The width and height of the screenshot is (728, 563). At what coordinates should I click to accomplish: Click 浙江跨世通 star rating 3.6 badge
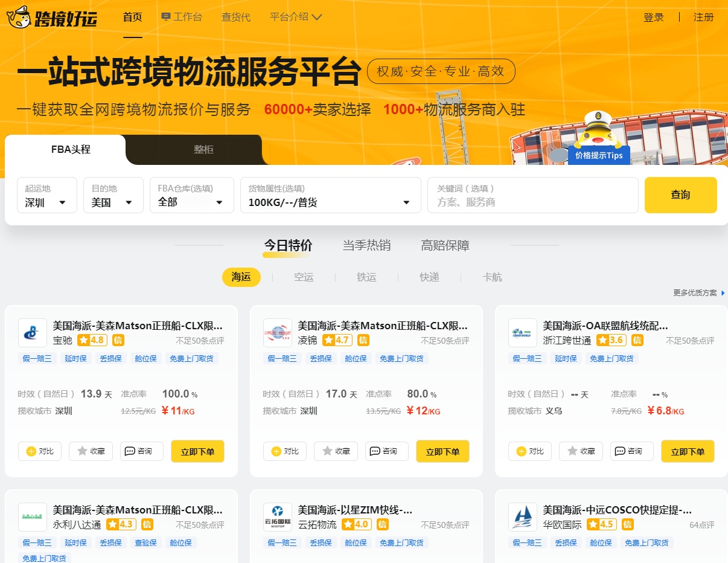[x=611, y=340]
